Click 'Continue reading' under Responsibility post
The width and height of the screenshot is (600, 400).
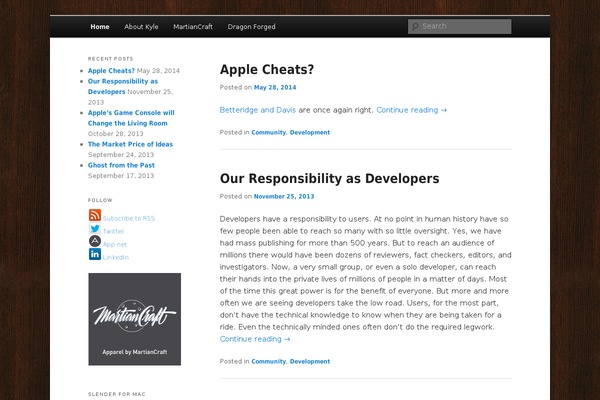[255, 339]
